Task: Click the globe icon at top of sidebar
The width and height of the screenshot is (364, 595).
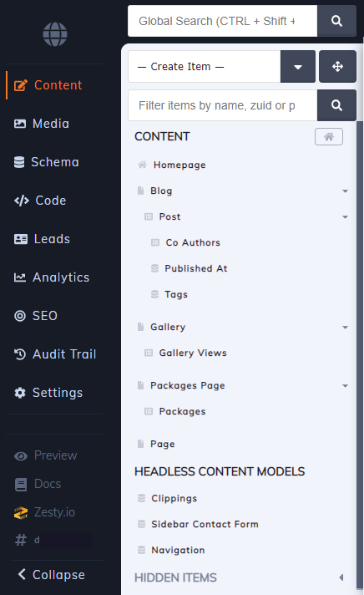Action: [x=55, y=34]
